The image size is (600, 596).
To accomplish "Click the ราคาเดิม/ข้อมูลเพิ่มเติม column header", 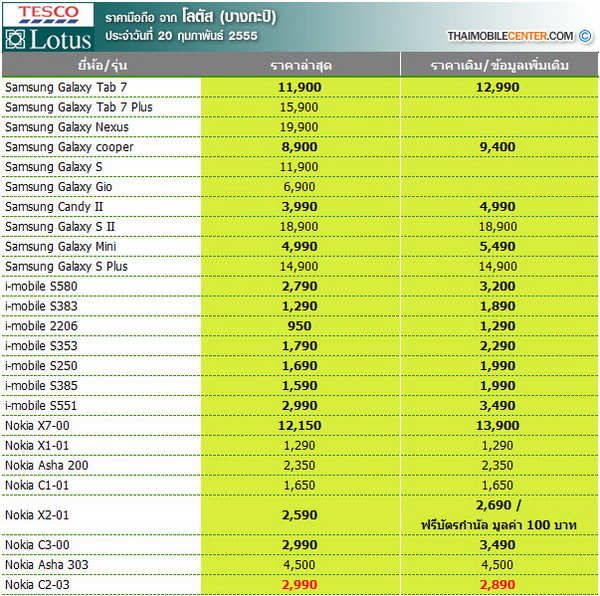I will (x=499, y=65).
